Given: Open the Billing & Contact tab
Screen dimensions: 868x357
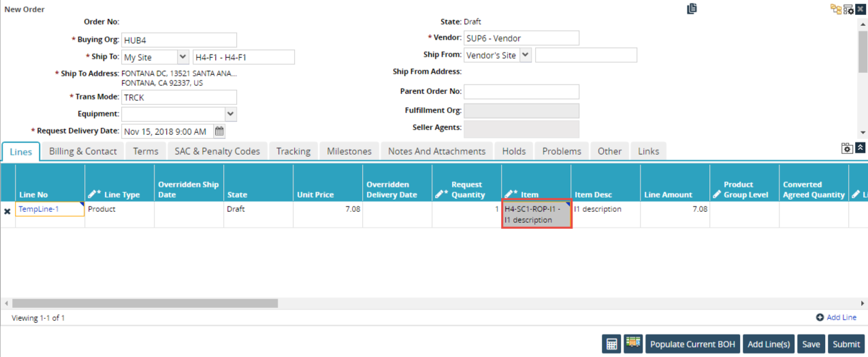Looking at the screenshot, I should [x=83, y=151].
